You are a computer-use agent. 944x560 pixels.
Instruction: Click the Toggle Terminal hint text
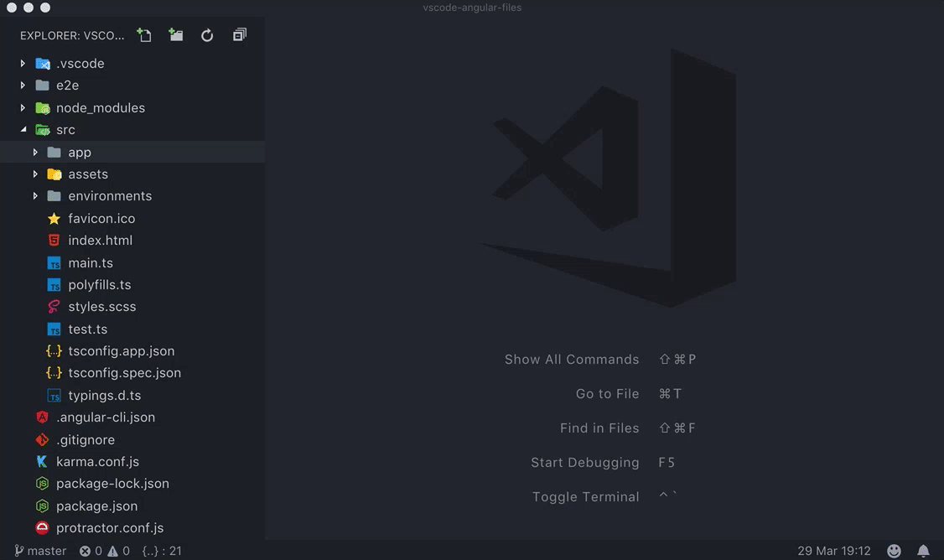585,497
